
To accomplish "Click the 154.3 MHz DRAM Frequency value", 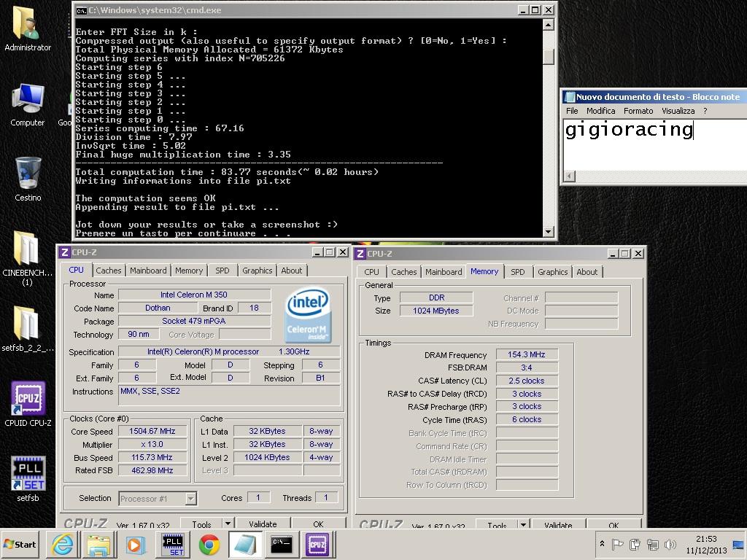I will coord(527,354).
